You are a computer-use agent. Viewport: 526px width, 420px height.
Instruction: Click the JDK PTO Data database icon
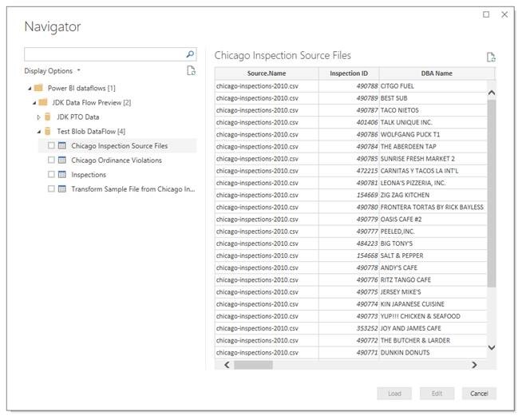click(x=48, y=117)
